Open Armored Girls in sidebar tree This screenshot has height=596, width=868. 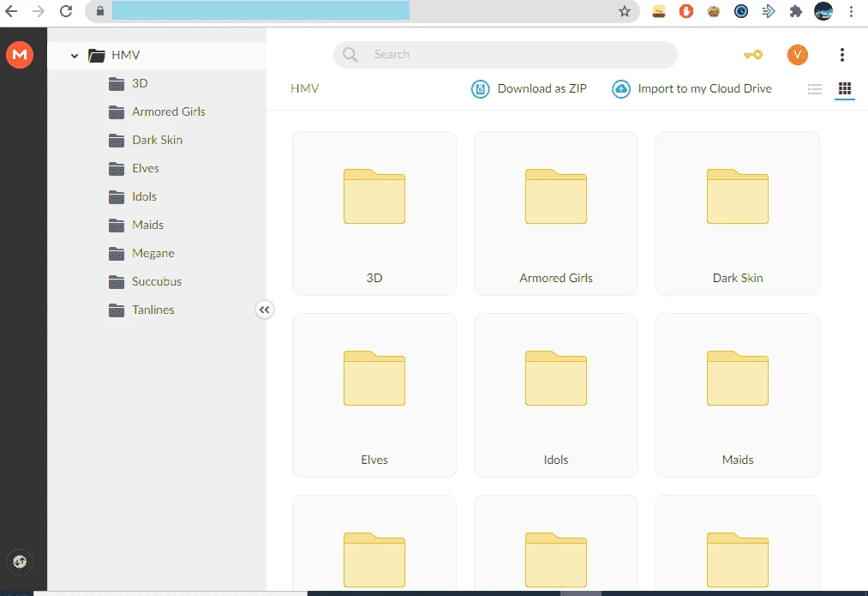168,111
